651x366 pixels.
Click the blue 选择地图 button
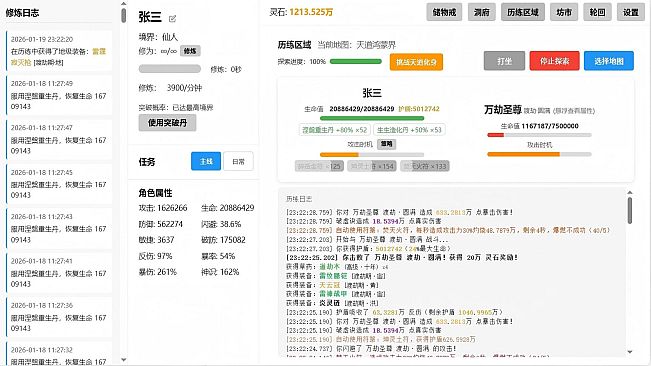coord(609,61)
